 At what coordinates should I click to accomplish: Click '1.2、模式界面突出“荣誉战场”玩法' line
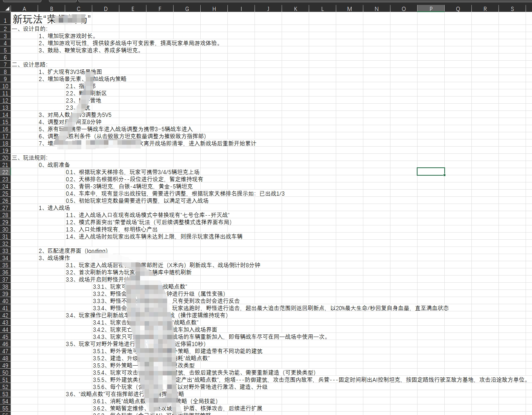pyautogui.click(x=149, y=222)
